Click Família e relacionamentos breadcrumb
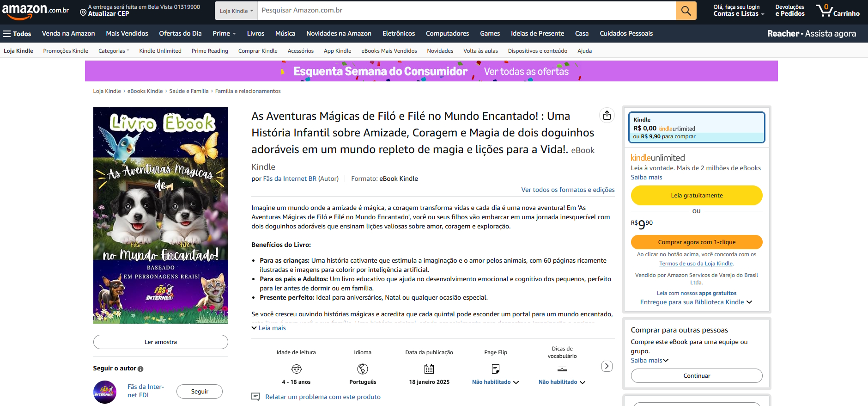868x406 pixels. tap(248, 91)
